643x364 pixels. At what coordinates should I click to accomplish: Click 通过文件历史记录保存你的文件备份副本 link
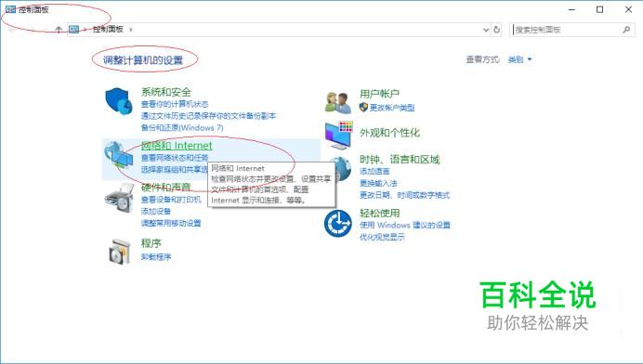click(208, 116)
